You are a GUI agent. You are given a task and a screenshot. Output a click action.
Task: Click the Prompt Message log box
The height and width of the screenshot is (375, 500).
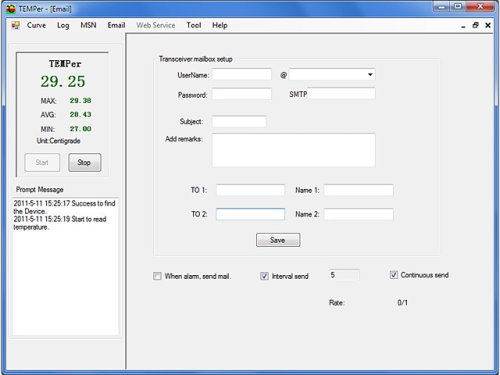65,266
